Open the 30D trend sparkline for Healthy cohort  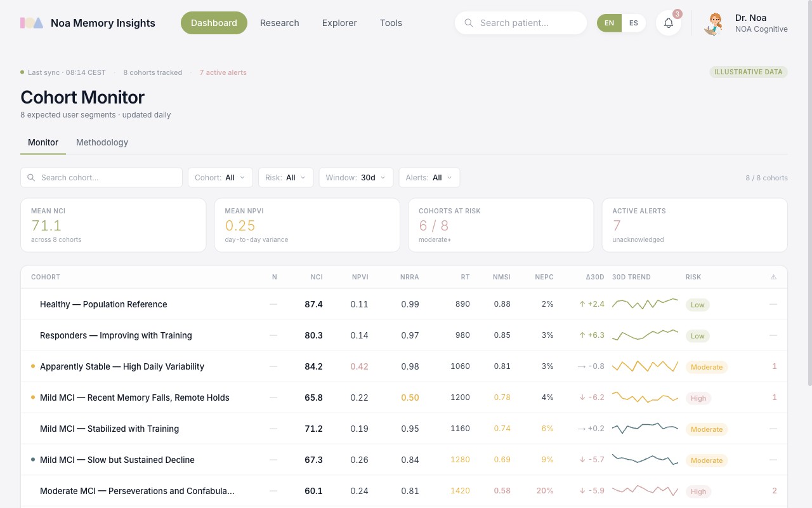click(645, 304)
